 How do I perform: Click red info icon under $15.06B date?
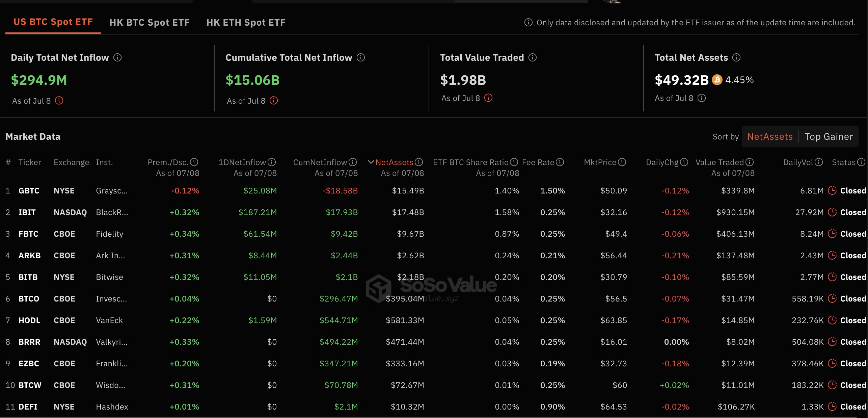(274, 101)
